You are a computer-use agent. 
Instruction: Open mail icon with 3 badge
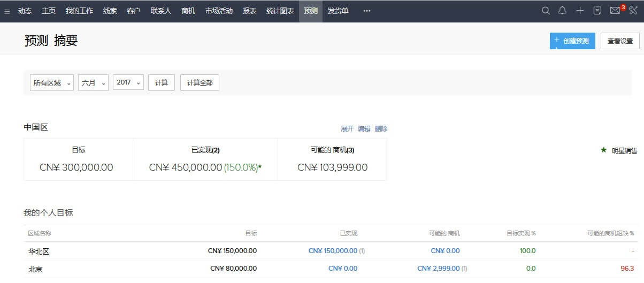616,11
